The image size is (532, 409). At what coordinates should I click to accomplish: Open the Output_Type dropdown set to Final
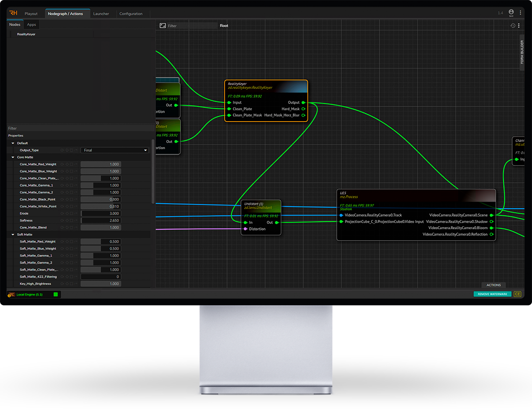pyautogui.click(x=115, y=150)
